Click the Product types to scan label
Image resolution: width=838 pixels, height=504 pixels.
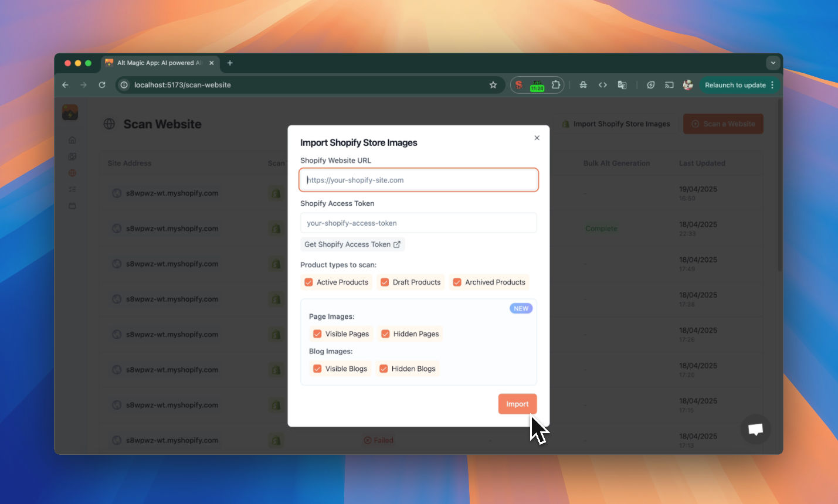tap(338, 265)
